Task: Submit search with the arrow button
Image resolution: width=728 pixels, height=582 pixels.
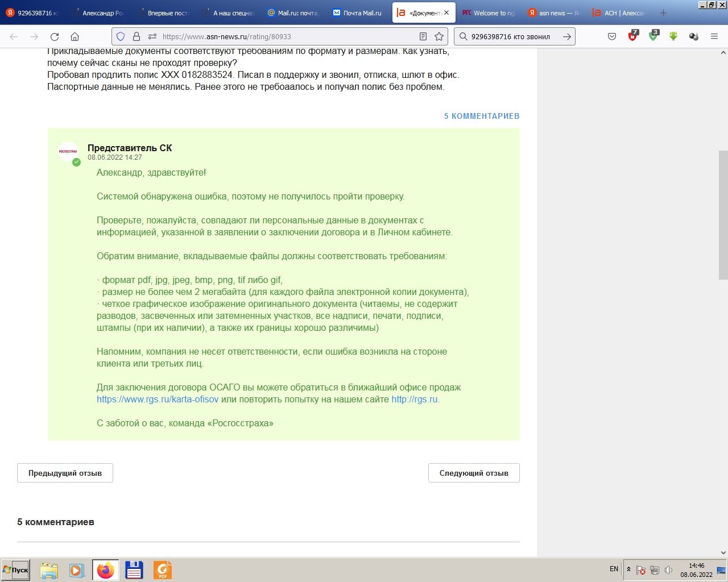Action: (567, 36)
